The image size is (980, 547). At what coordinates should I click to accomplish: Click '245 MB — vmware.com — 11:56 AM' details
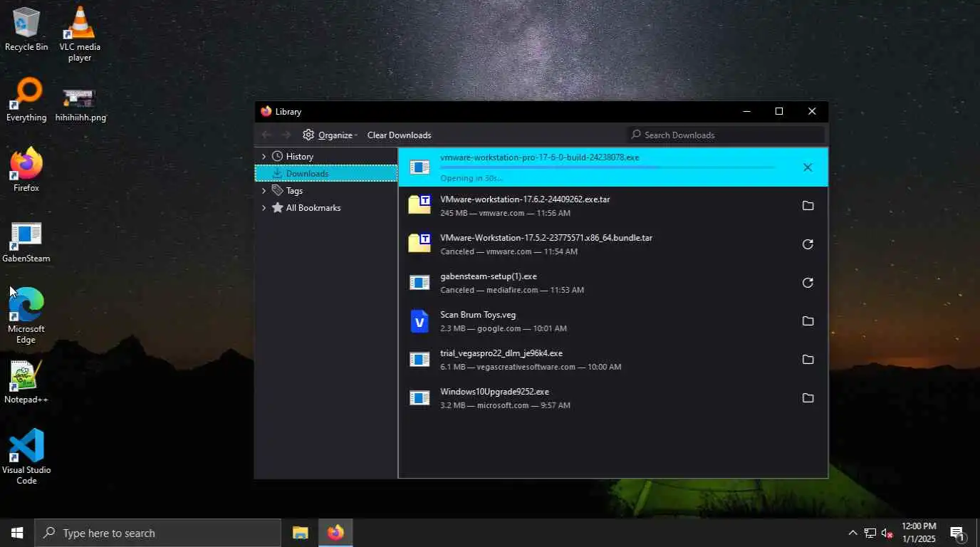(505, 213)
